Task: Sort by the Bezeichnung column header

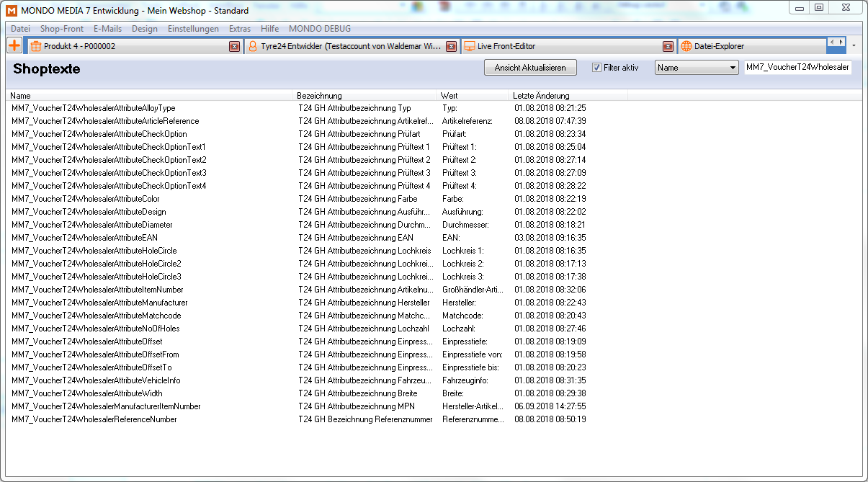Action: coord(319,96)
